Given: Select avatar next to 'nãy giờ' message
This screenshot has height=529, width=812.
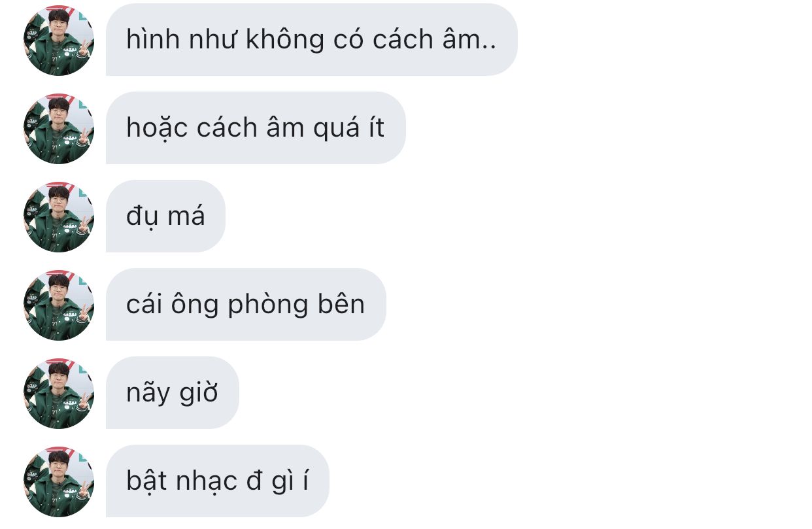Looking at the screenshot, I should click(59, 393).
